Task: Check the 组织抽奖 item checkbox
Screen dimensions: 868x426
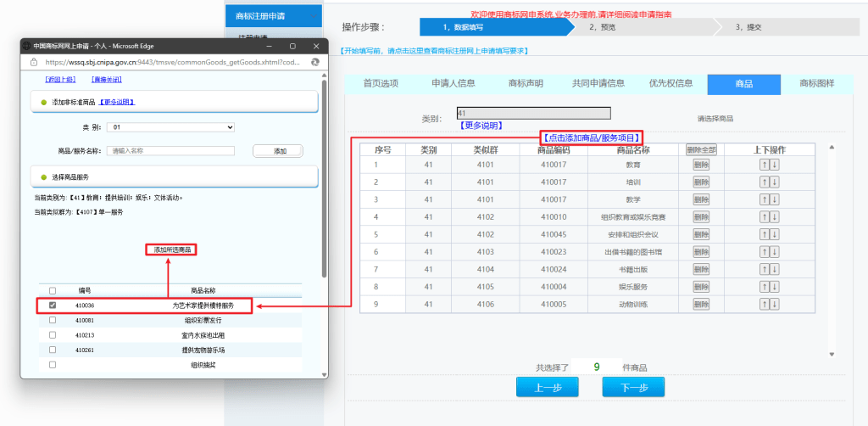Action: click(53, 365)
